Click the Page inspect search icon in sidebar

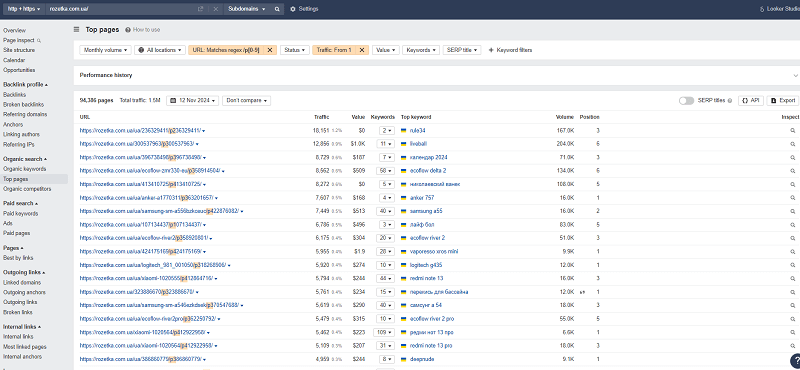[x=39, y=40]
